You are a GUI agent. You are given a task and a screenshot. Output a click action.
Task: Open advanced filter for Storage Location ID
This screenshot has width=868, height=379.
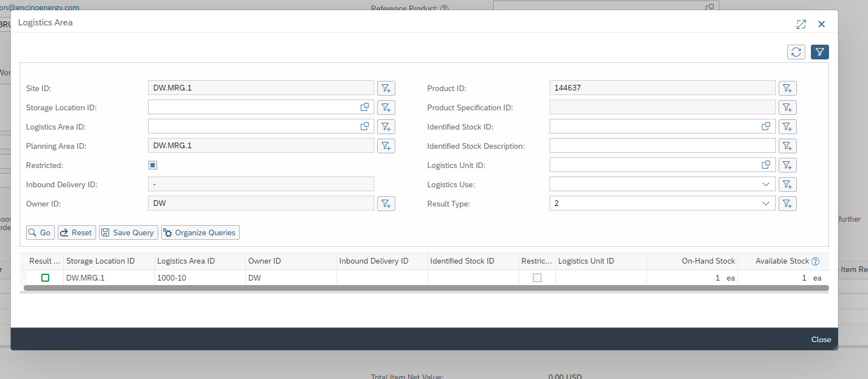click(386, 107)
